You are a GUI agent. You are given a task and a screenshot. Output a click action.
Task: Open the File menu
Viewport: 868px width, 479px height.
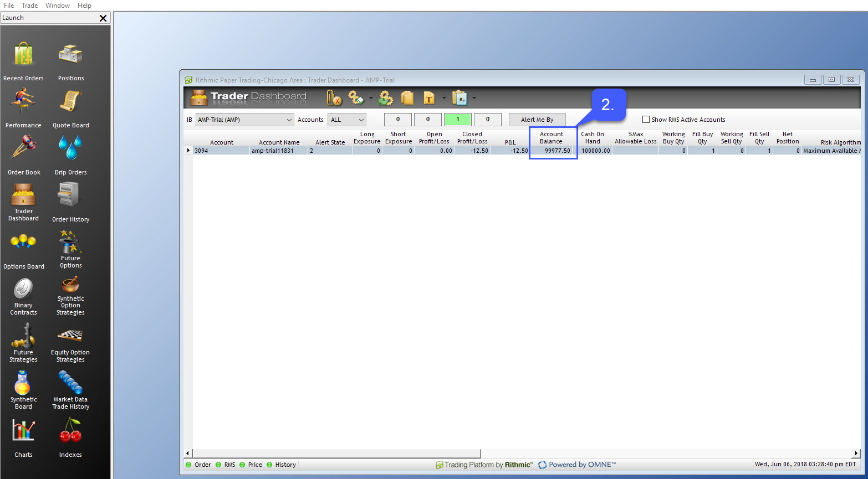pyautogui.click(x=9, y=6)
